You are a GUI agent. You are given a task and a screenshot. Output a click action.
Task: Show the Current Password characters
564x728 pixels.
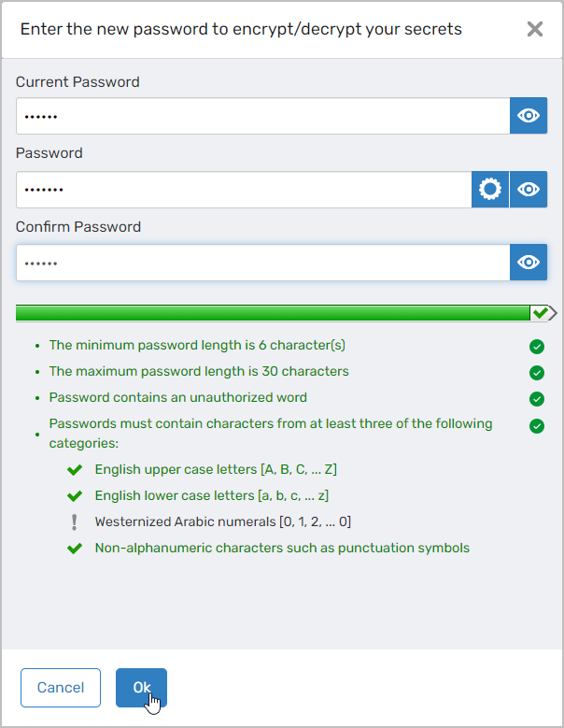click(x=529, y=116)
